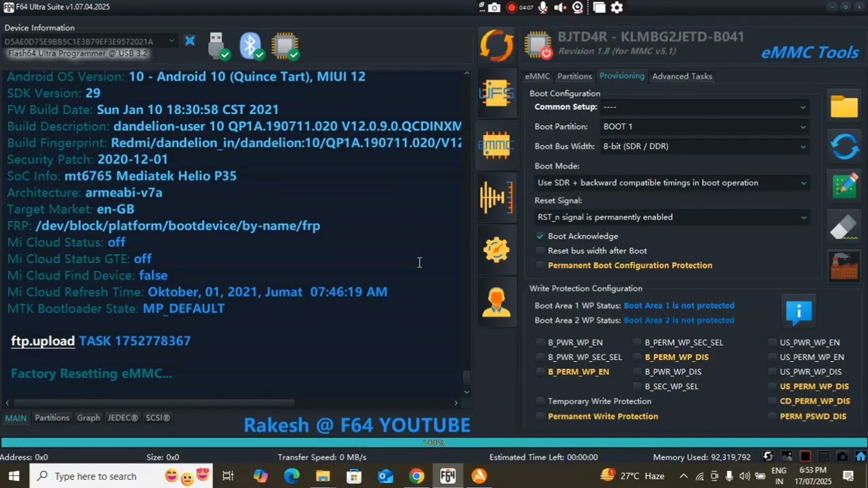The image size is (868, 488).
Task: Open the device ID dropdown arrow
Action: coord(172,41)
